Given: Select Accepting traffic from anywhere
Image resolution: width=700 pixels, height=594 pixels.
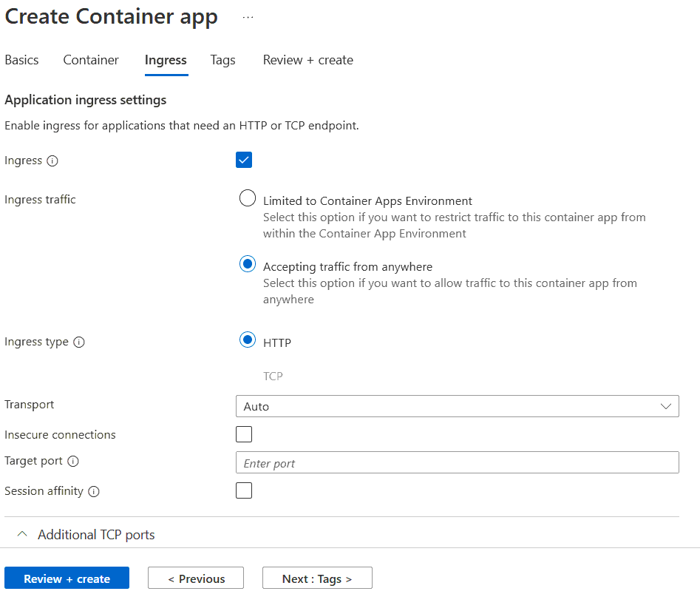Looking at the screenshot, I should point(248,264).
